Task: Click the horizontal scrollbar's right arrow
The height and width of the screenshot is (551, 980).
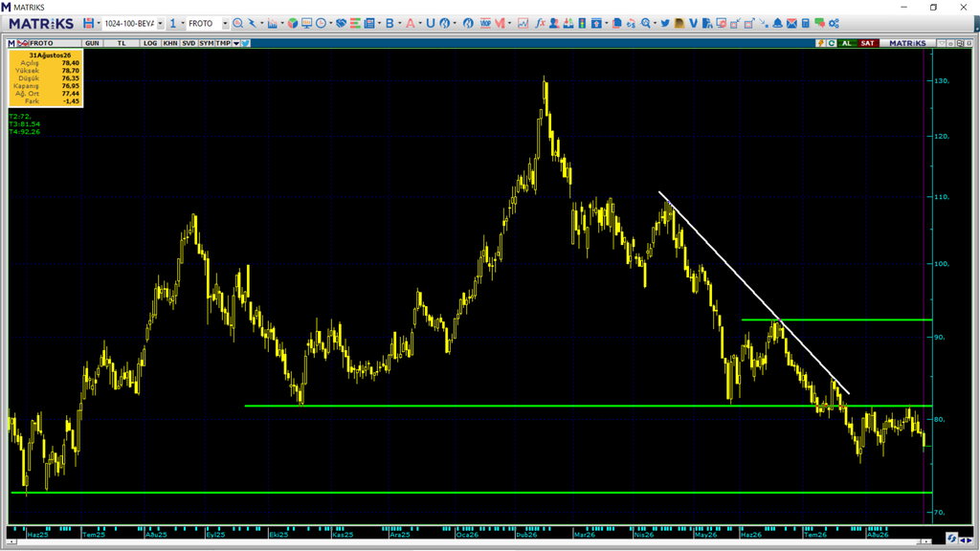Action: coord(926,541)
